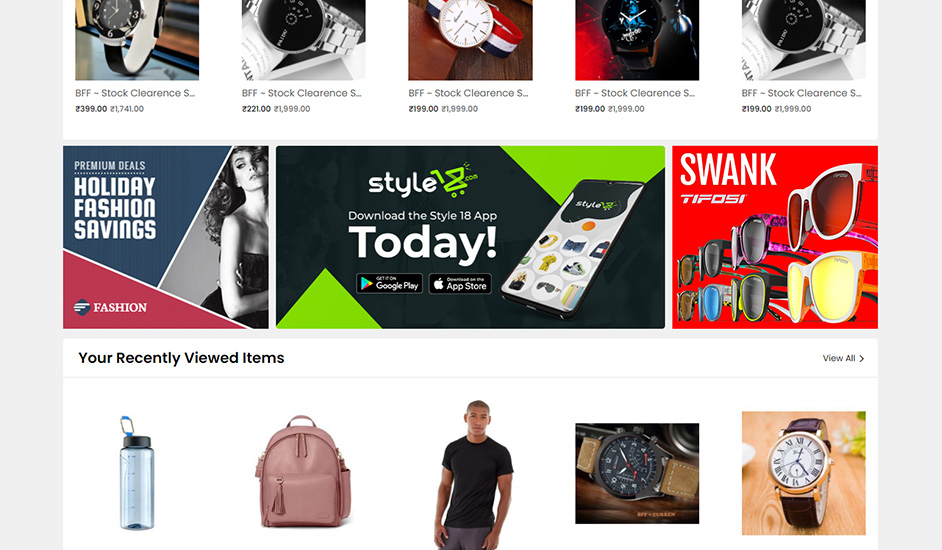The image size is (942, 550).
Task: Click the style18.com logo in banner
Action: click(423, 180)
